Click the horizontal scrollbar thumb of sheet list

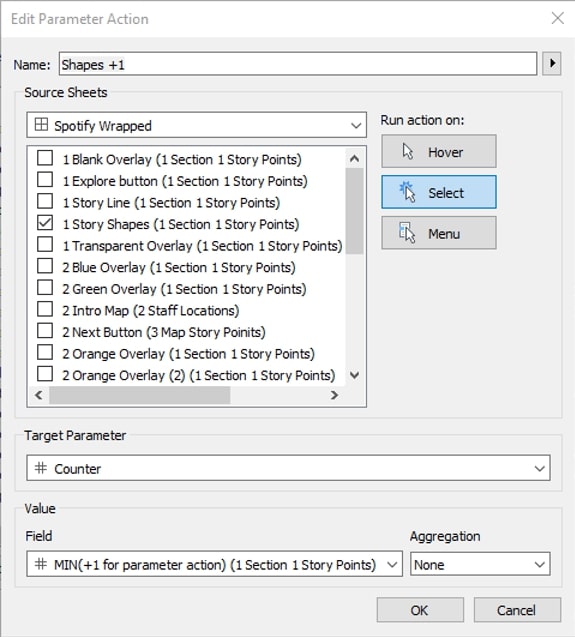click(x=140, y=395)
